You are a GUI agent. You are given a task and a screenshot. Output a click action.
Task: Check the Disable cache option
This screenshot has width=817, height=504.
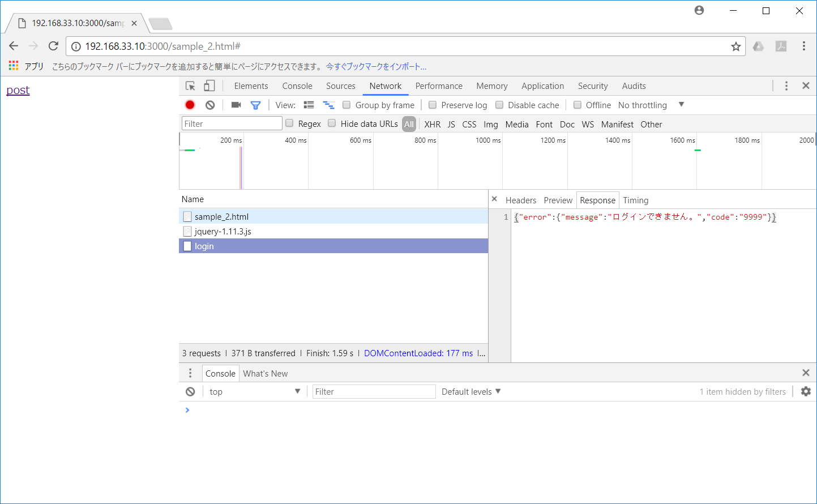(499, 105)
